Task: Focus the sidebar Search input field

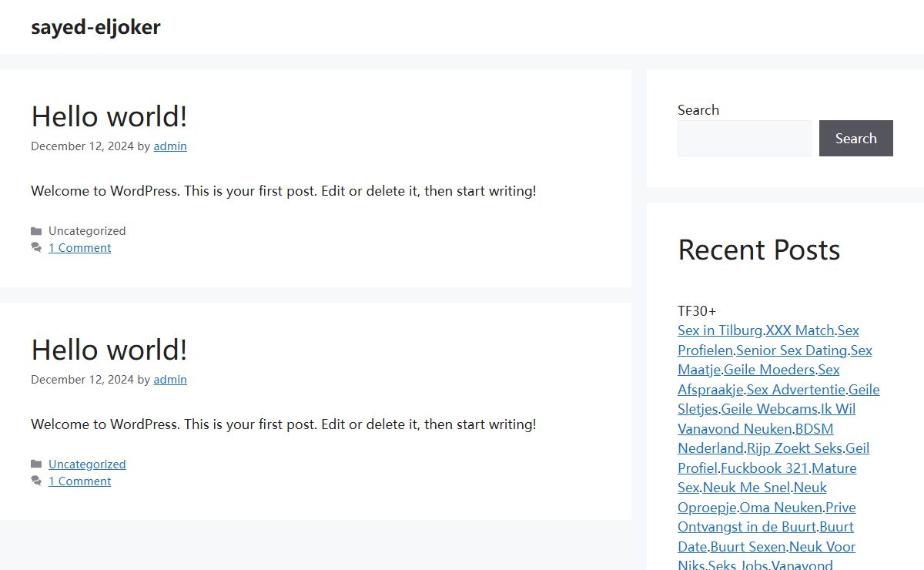Action: 745,139
